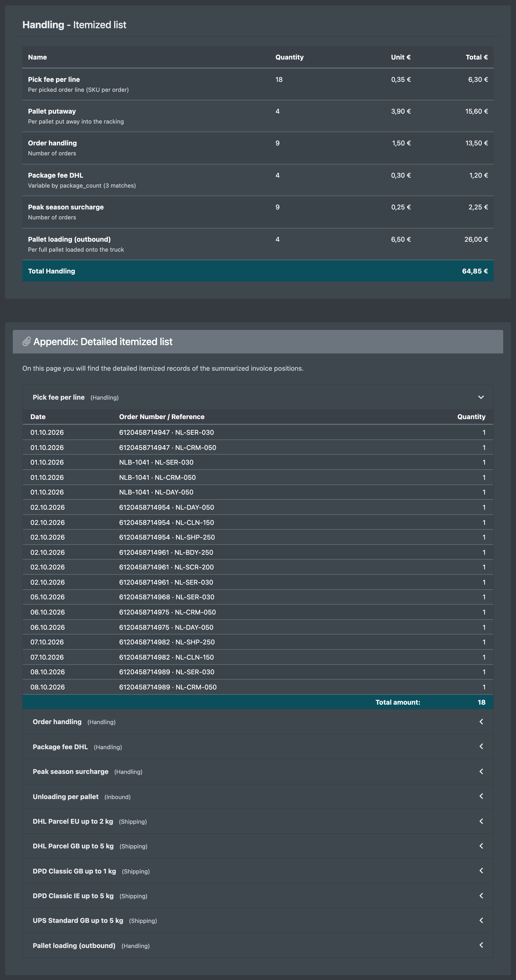Select row 6120458714989 · NL-CRM-050

[x=258, y=687]
